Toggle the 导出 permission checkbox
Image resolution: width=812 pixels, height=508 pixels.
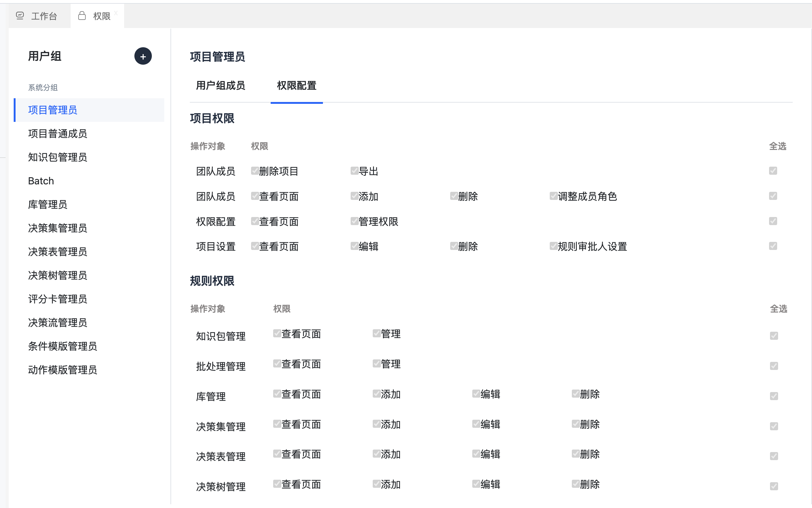tap(354, 171)
